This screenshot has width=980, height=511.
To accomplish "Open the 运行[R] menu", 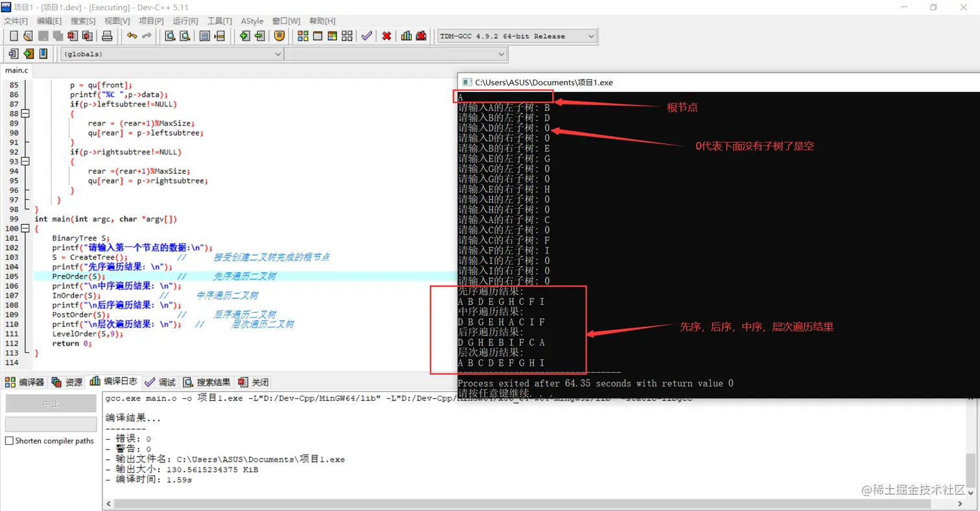I will pyautogui.click(x=185, y=21).
